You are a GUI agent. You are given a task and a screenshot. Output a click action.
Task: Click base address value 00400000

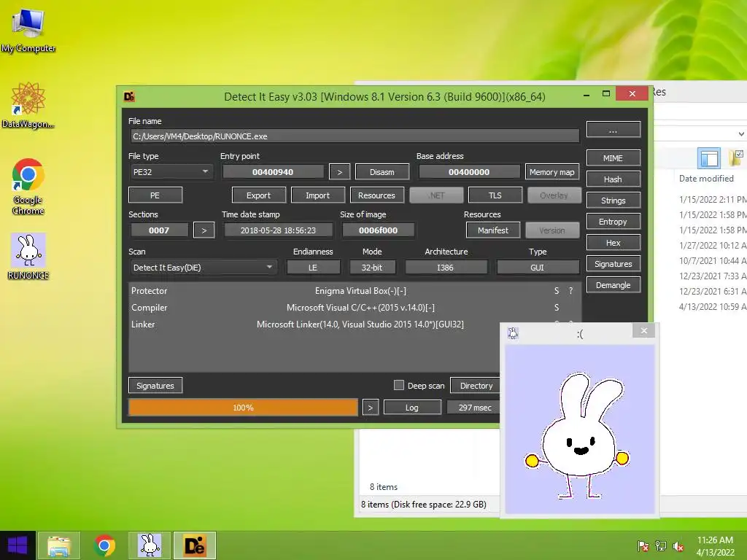click(469, 172)
